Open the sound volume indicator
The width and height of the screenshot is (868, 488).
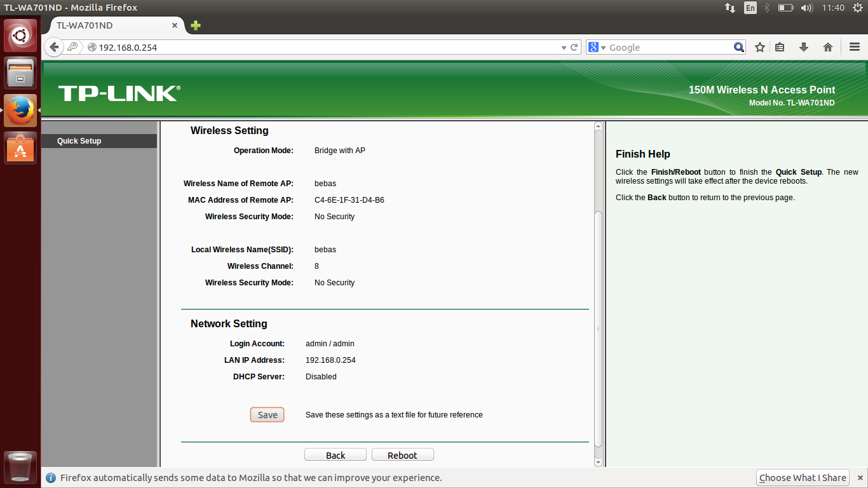click(x=807, y=8)
